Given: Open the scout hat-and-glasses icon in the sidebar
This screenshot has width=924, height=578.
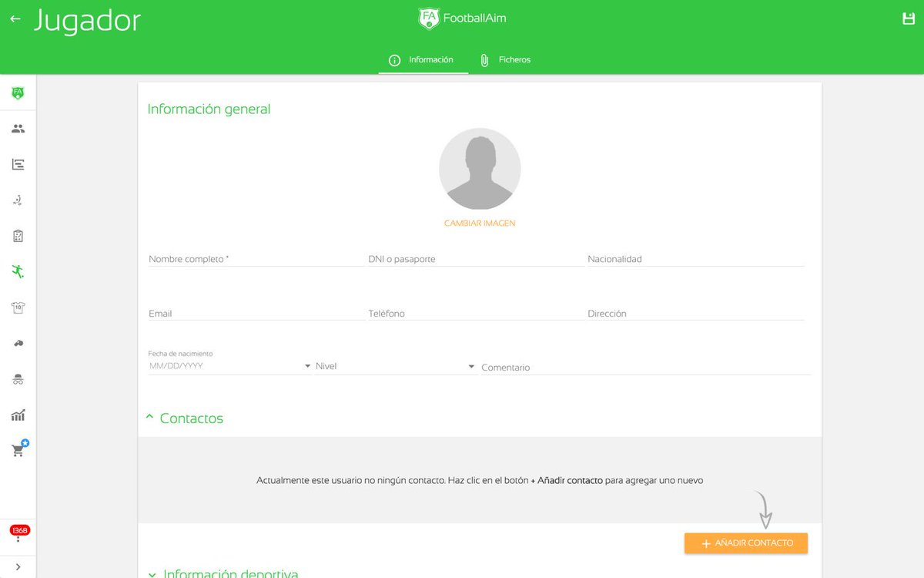Looking at the screenshot, I should [x=18, y=379].
